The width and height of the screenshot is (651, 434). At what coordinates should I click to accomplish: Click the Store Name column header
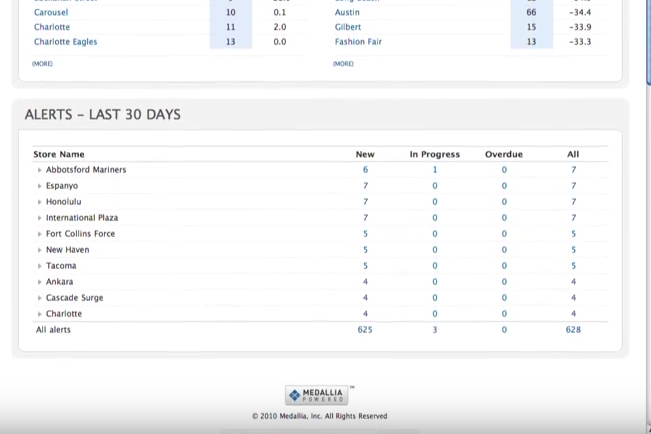tap(59, 154)
